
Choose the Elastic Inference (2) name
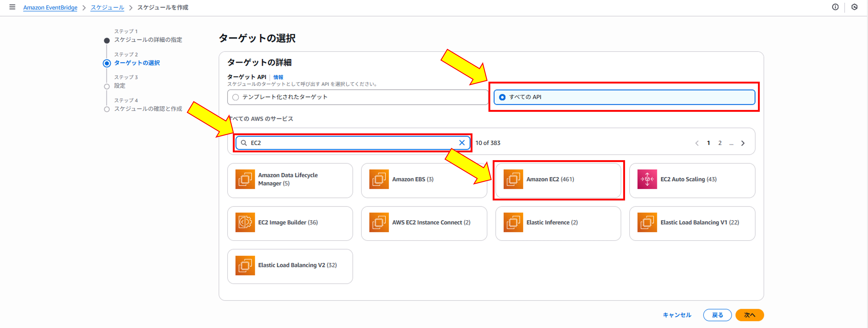pyautogui.click(x=552, y=222)
